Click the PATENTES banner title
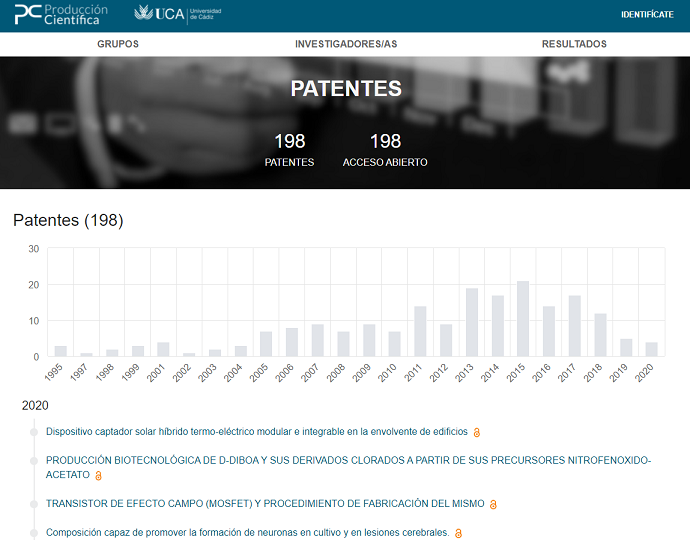This screenshot has height=552, width=690. click(346, 88)
